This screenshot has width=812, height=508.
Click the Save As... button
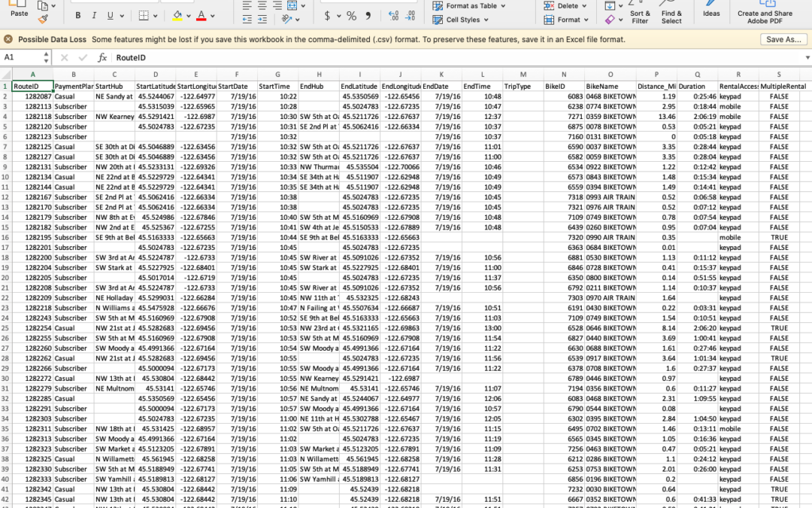[x=783, y=39]
